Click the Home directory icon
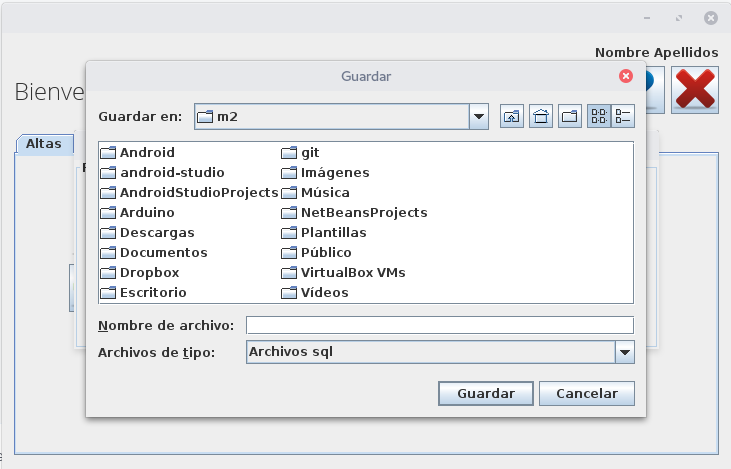 pos(541,117)
